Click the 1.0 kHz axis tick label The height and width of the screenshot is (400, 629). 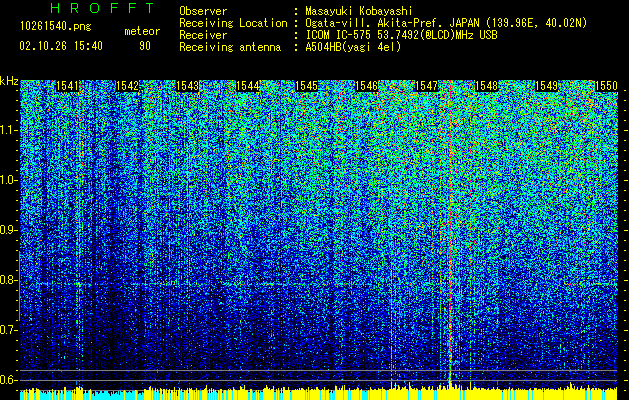(8, 180)
